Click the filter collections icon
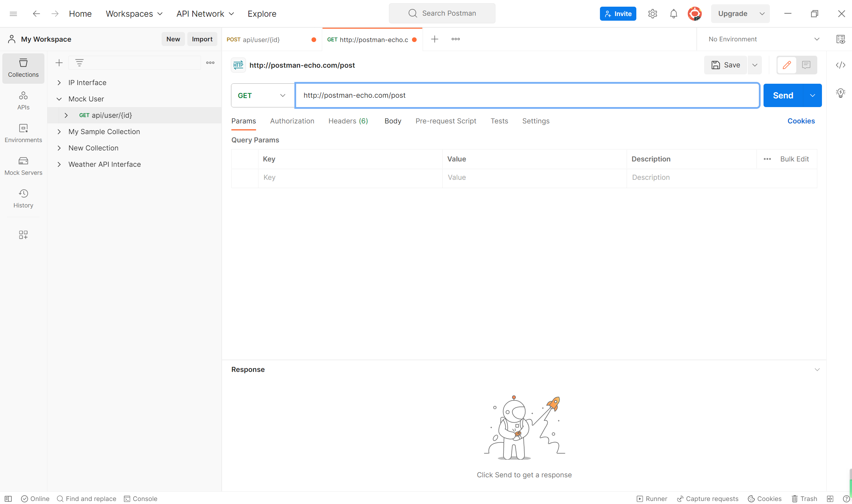 click(79, 62)
